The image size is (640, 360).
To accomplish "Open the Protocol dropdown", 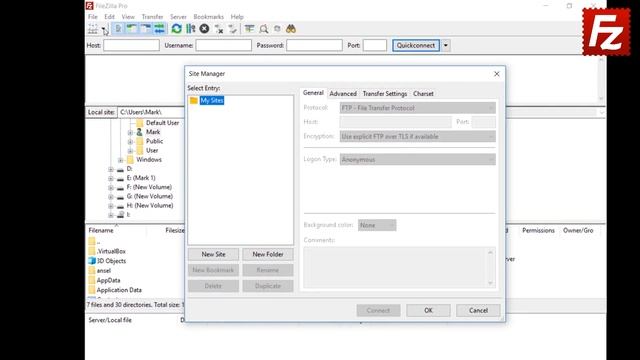I will click(418, 108).
